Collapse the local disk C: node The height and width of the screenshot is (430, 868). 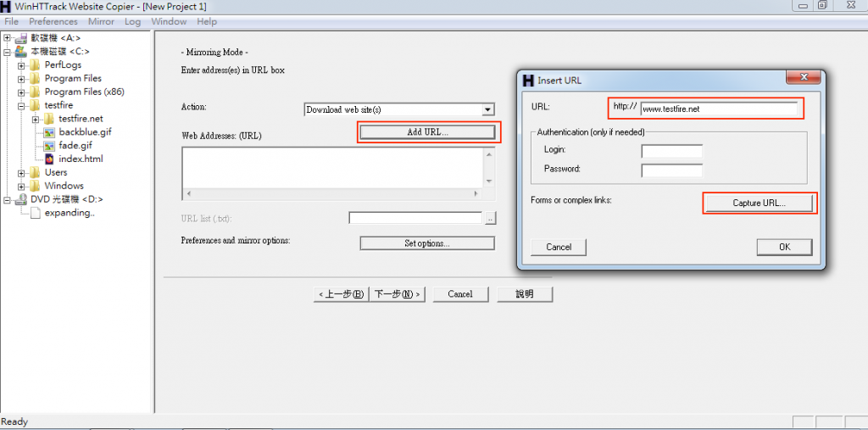pos(7,52)
